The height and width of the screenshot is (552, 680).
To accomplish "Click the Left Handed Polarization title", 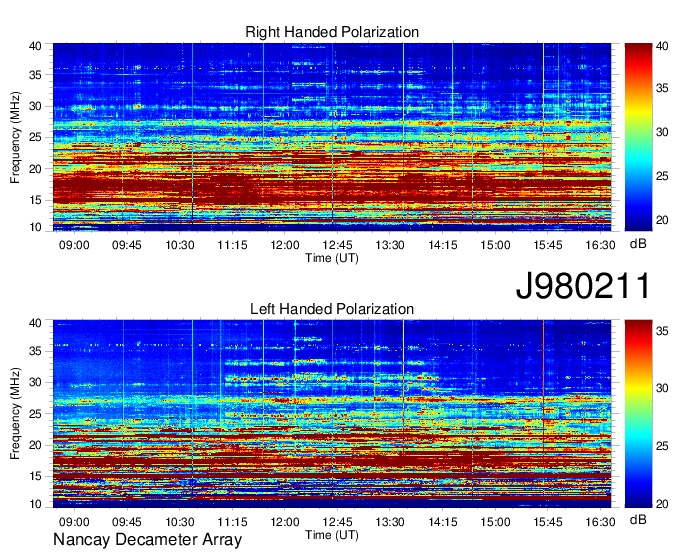I will 332,309.
